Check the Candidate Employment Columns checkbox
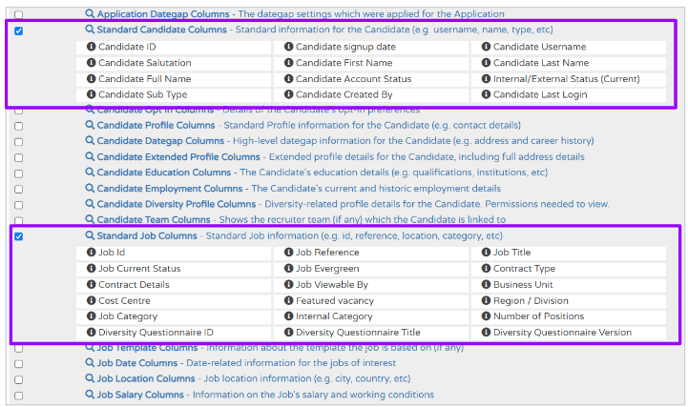 pyautogui.click(x=18, y=189)
